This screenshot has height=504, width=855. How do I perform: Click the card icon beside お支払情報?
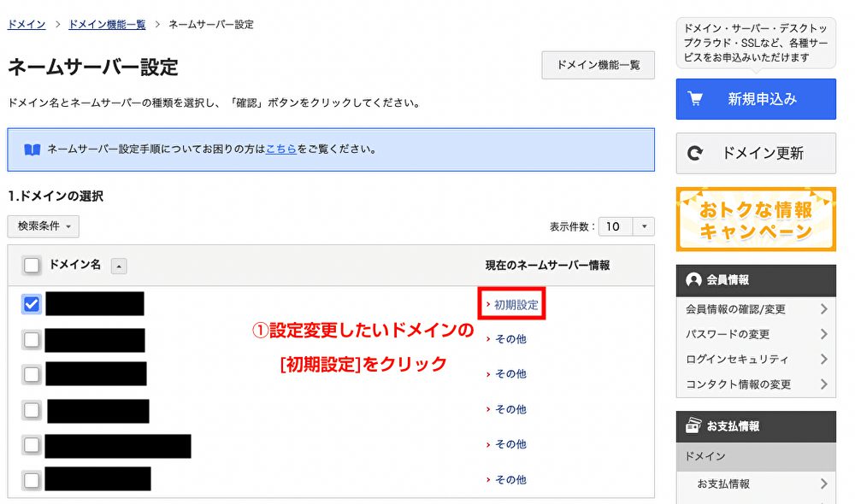(x=693, y=425)
